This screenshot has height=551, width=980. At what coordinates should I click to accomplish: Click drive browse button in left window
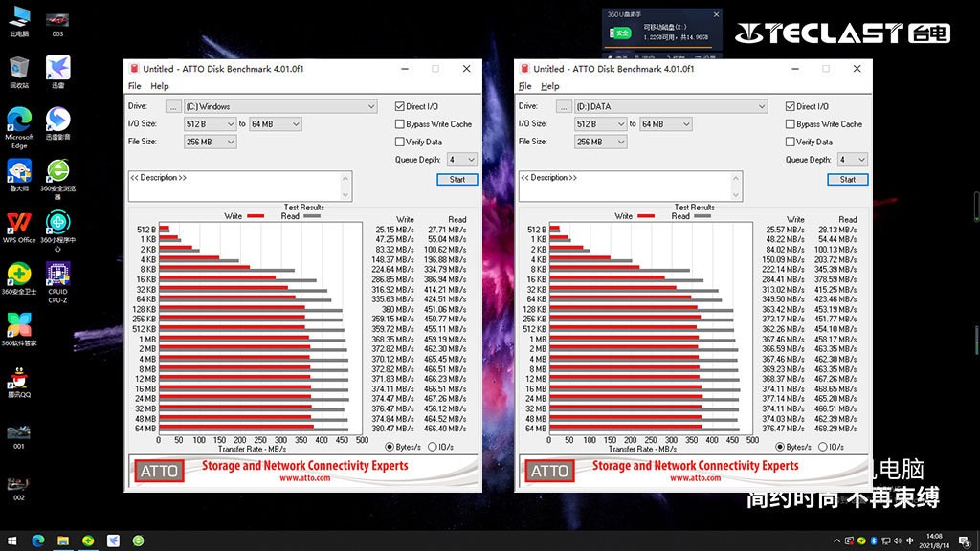(173, 107)
